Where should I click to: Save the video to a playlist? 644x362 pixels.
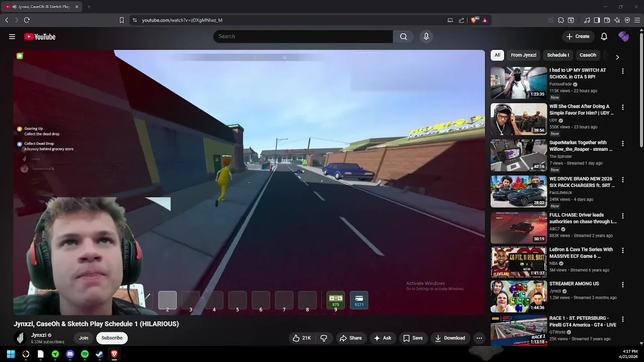point(413,338)
